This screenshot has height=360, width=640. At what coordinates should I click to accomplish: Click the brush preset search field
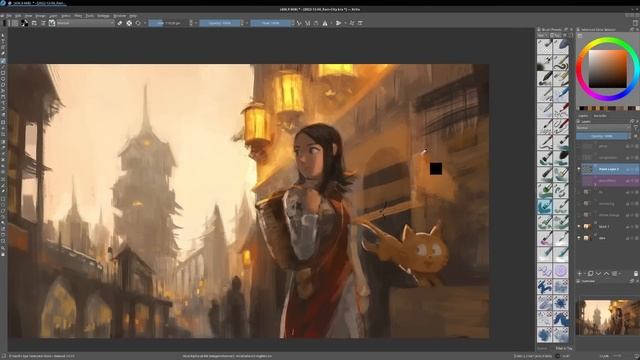[545, 348]
